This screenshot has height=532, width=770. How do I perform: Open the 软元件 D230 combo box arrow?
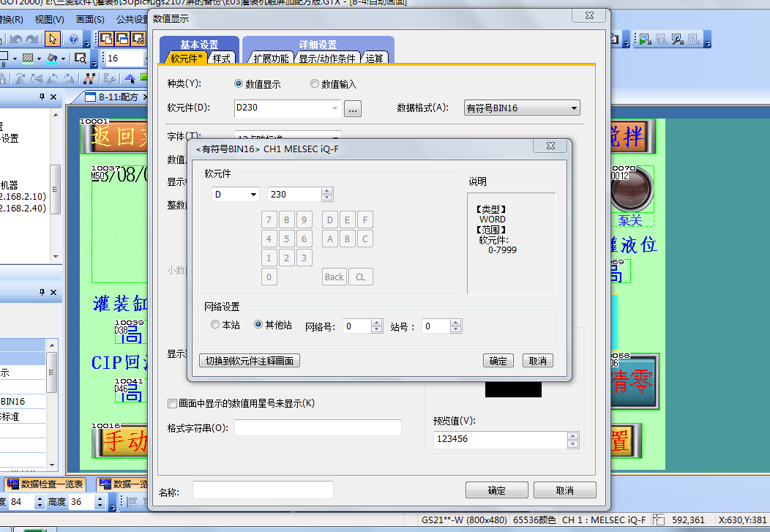tap(335, 109)
